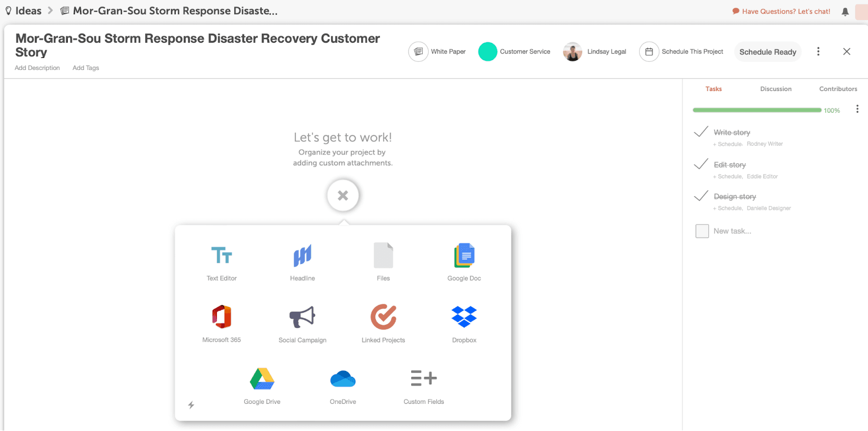Switch to the Discussion tab
Screen dimensions: 868x431
[776, 89]
